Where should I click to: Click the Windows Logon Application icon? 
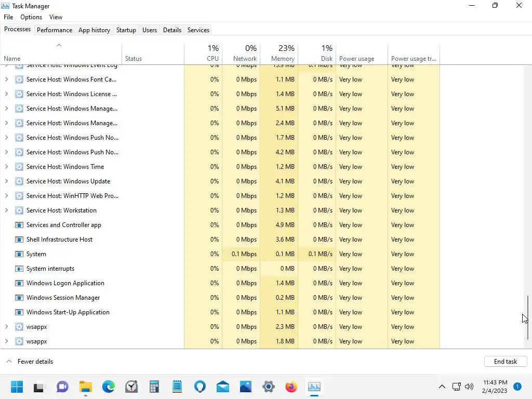19,283
